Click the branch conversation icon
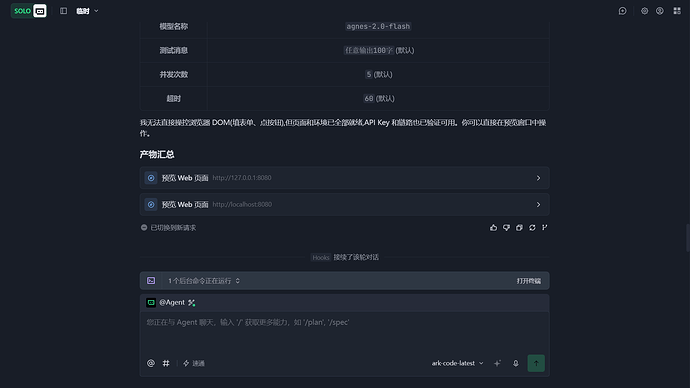Image resolution: width=690 pixels, height=388 pixels. 545,227
